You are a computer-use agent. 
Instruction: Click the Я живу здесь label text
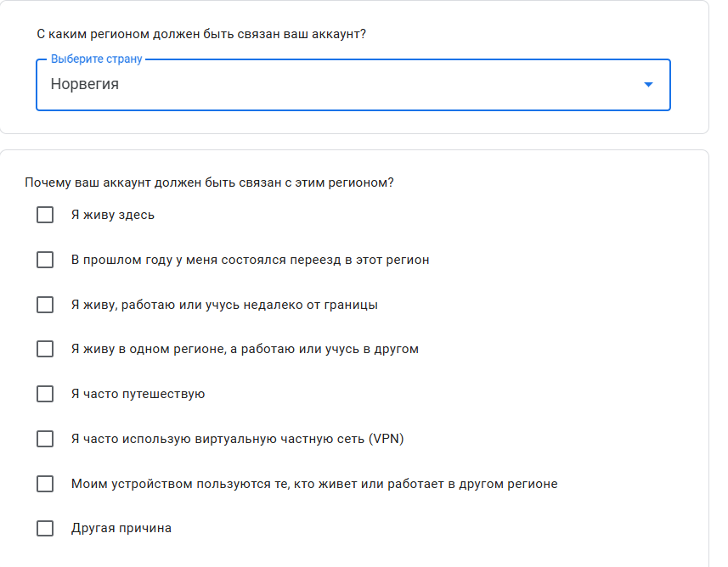[x=113, y=215]
